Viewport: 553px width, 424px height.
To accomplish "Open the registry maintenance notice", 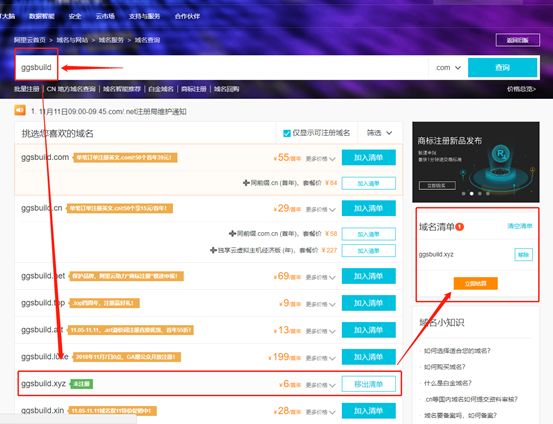I will (109, 111).
